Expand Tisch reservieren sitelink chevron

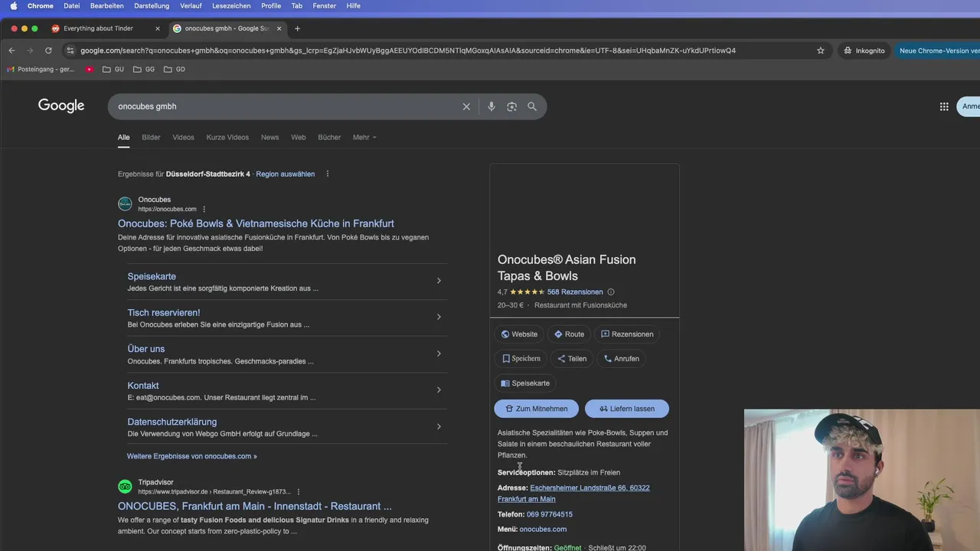click(439, 317)
